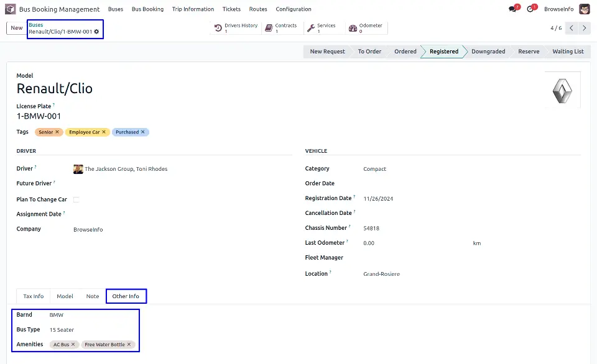Go to the next record arrow
The height and width of the screenshot is (364, 597).
point(585,28)
